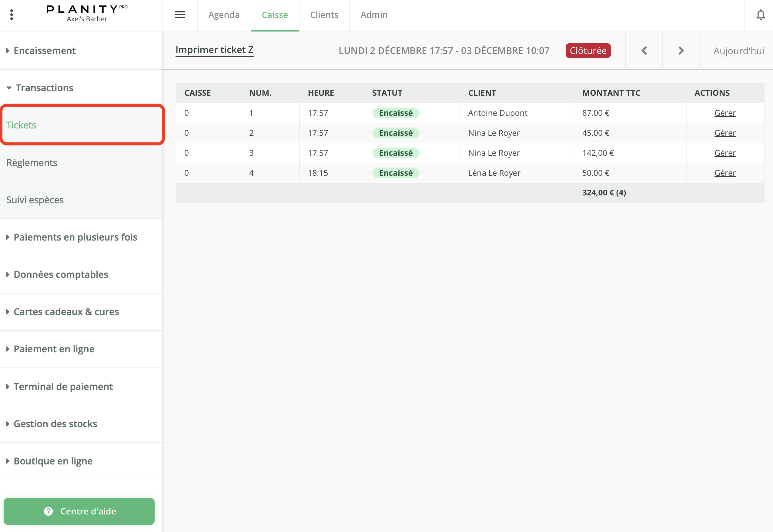
Task: Expand Paiements en plusieurs fois
Action: pos(75,237)
